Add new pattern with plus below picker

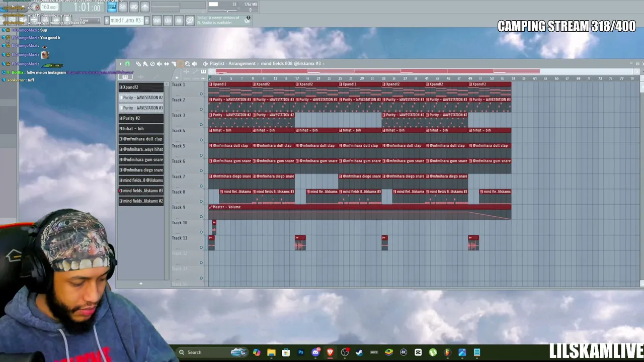tap(141, 284)
